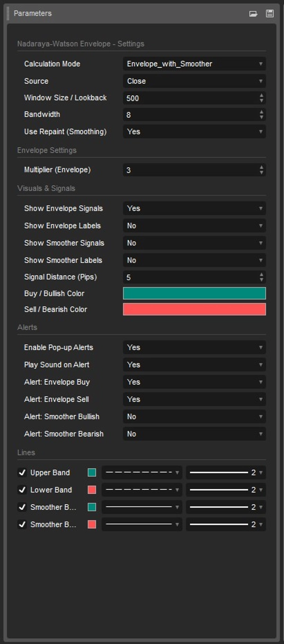This screenshot has width=284, height=644.
Task: Decrease the Bandwidth value
Action: (262, 116)
